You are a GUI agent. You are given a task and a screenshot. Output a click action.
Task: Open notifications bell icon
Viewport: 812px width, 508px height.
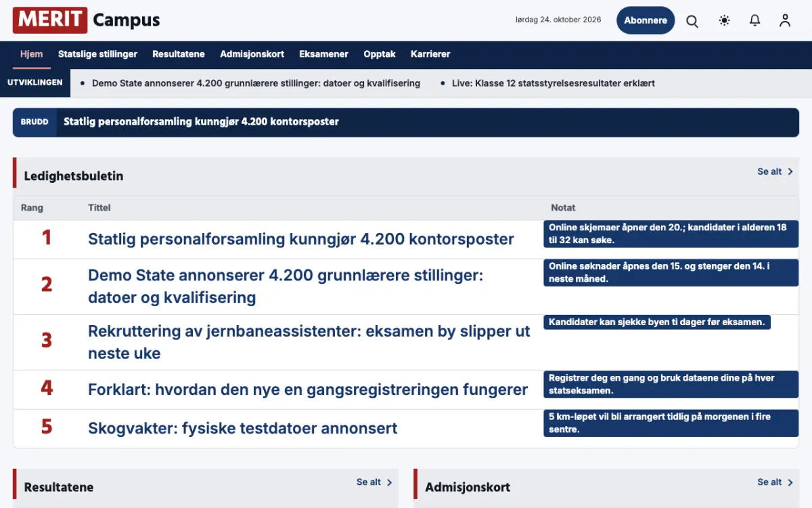pos(755,21)
